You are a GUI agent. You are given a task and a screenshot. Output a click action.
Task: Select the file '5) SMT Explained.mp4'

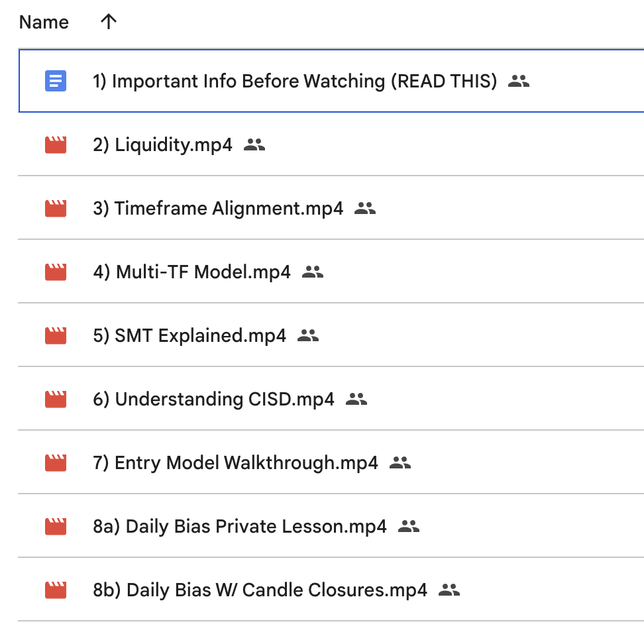[x=189, y=336]
